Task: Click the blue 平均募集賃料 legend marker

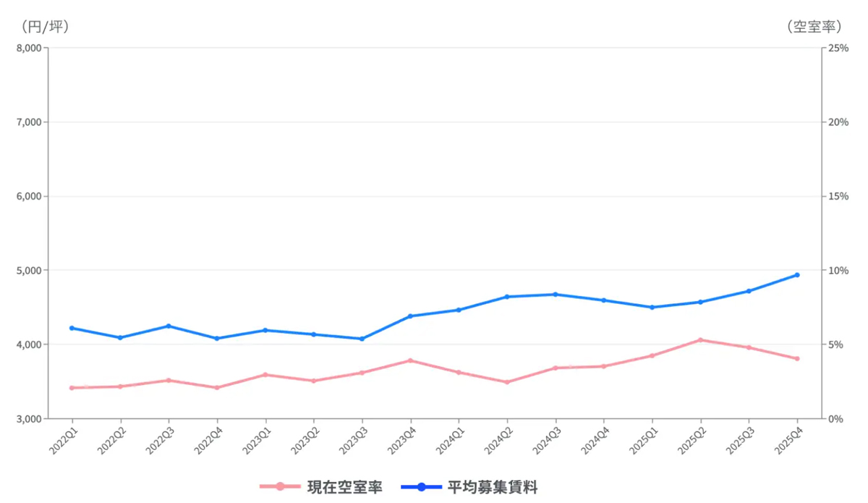Action: point(421,486)
